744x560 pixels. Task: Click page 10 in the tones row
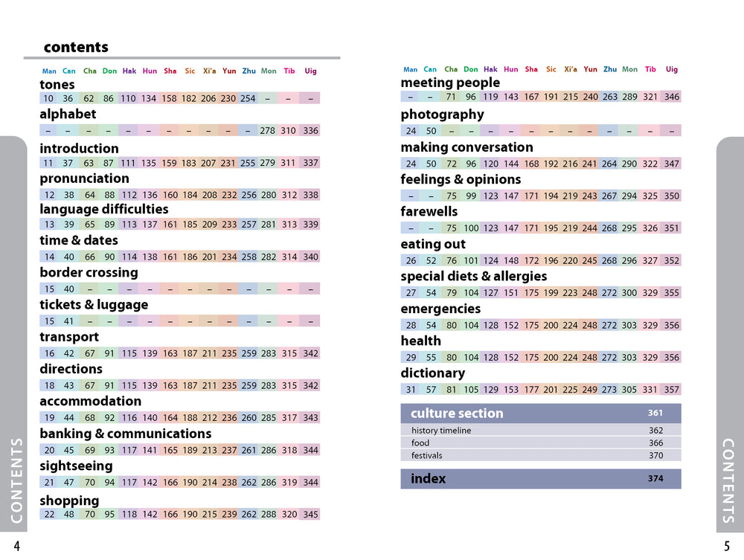click(x=48, y=98)
